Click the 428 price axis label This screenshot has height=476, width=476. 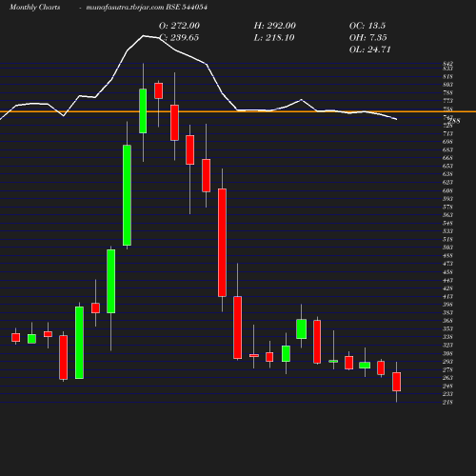pos(447,288)
